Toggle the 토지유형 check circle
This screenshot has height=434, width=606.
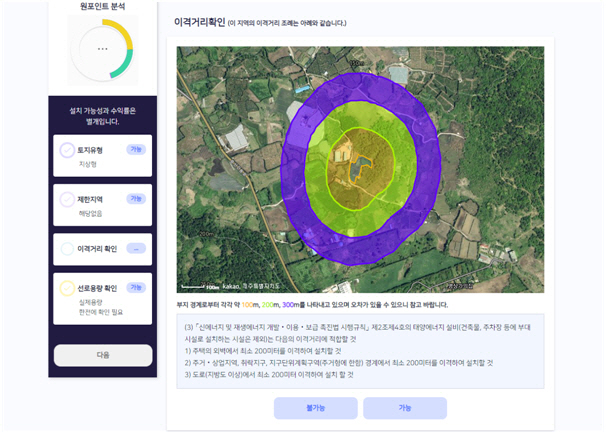pos(67,150)
